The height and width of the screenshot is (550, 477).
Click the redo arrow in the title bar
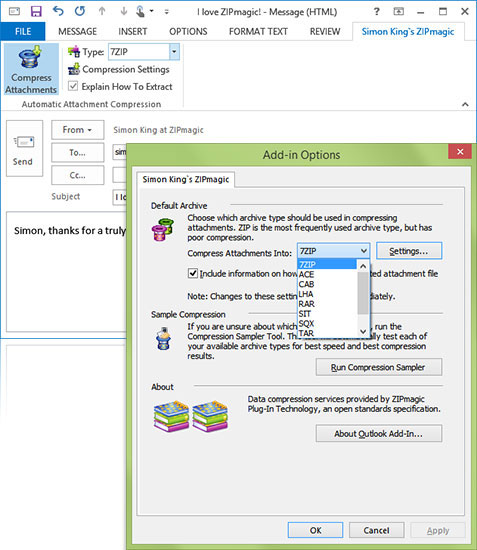pos(80,11)
